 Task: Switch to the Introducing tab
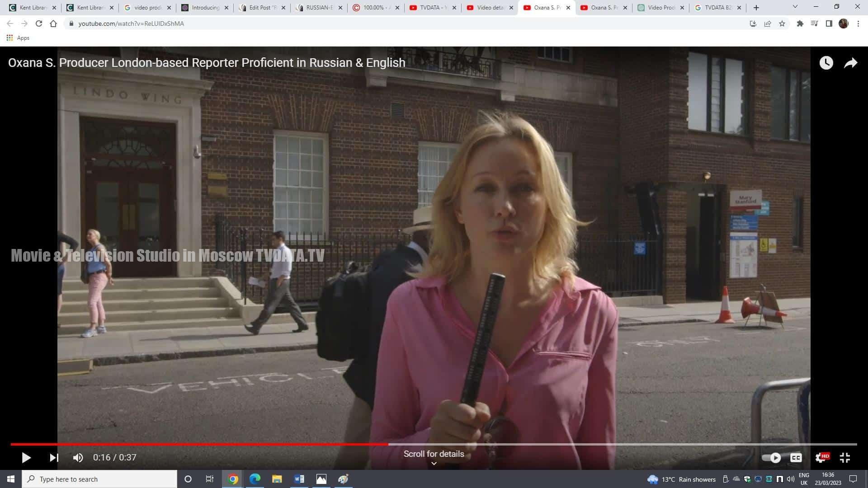tap(204, 8)
